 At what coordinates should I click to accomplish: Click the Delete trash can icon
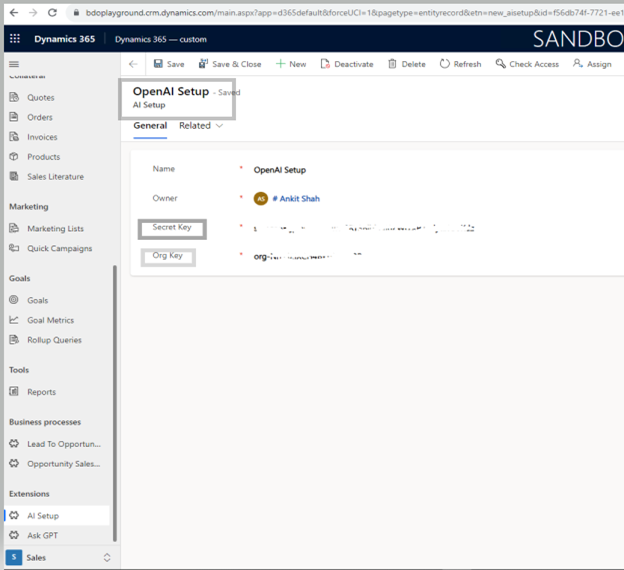pyautogui.click(x=392, y=64)
